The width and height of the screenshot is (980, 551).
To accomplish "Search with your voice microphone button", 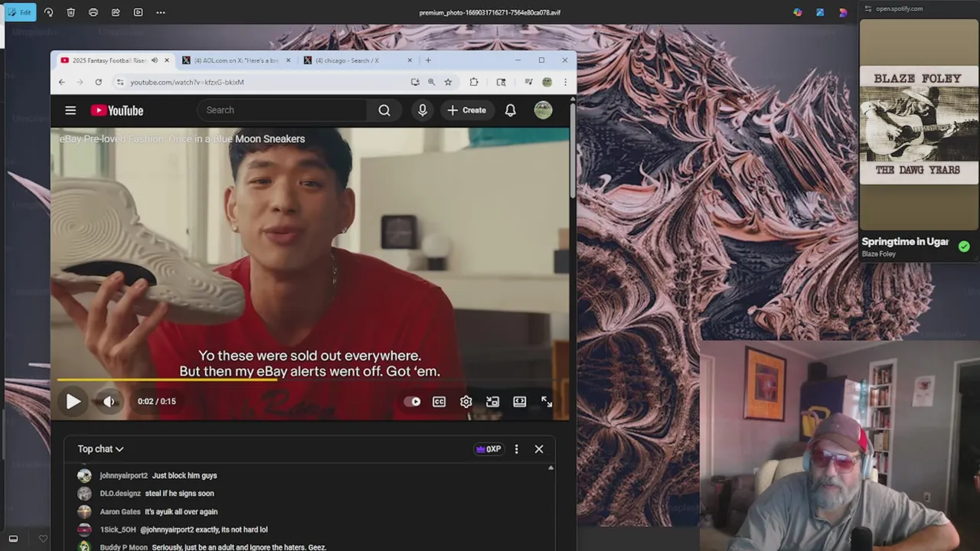I will click(422, 110).
